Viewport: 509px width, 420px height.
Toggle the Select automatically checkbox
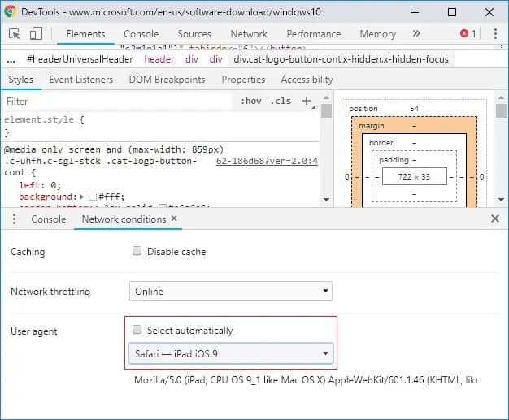(137, 330)
